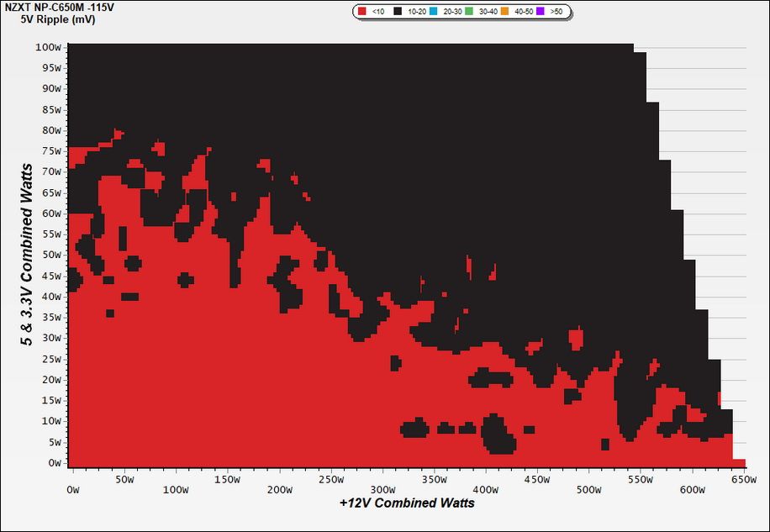Viewport: 770px width, 532px height.
Task: Click the '25W' y-axis label
Action: pyautogui.click(x=50, y=359)
